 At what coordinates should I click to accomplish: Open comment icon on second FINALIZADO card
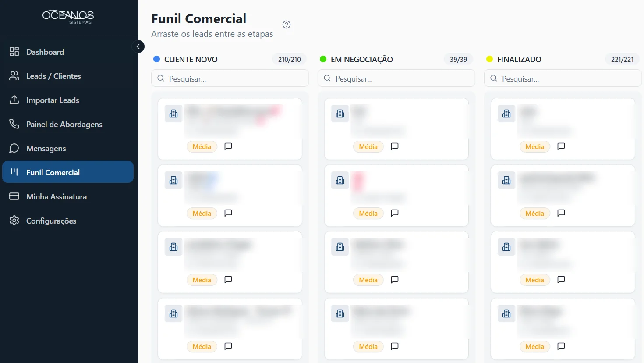(x=561, y=213)
